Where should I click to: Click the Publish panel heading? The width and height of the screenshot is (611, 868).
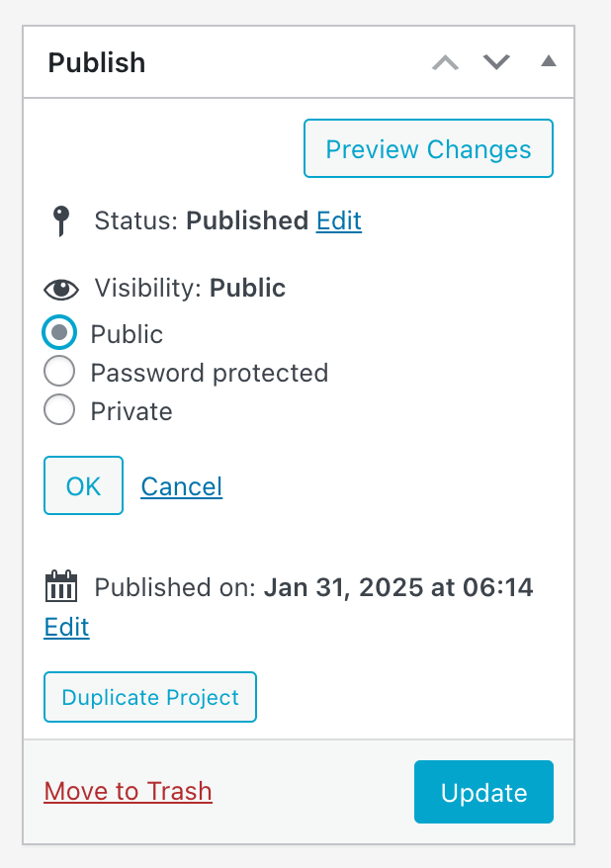[96, 61]
